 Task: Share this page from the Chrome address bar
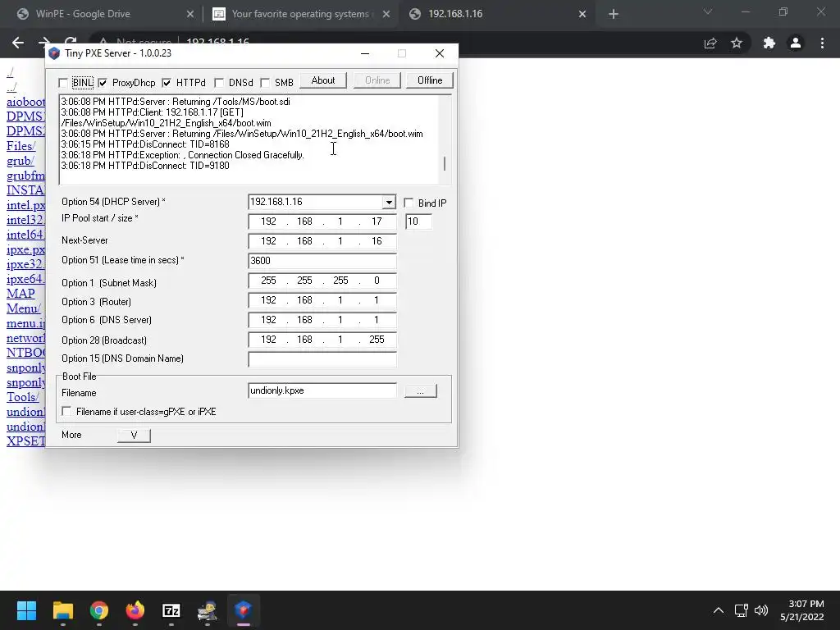(710, 43)
